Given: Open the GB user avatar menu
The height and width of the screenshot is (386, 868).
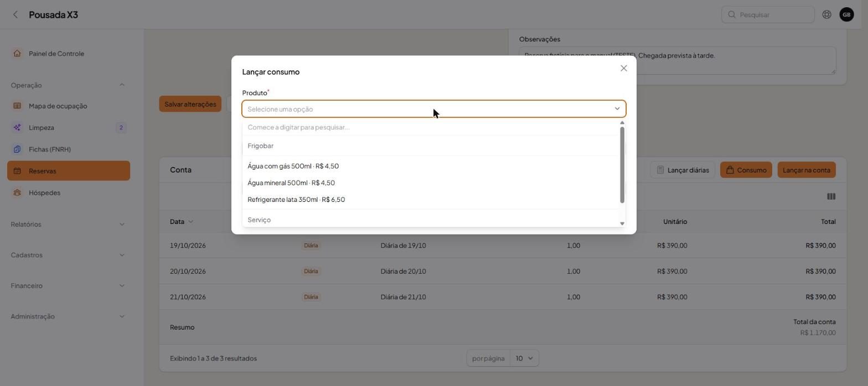Looking at the screenshot, I should [x=846, y=15].
